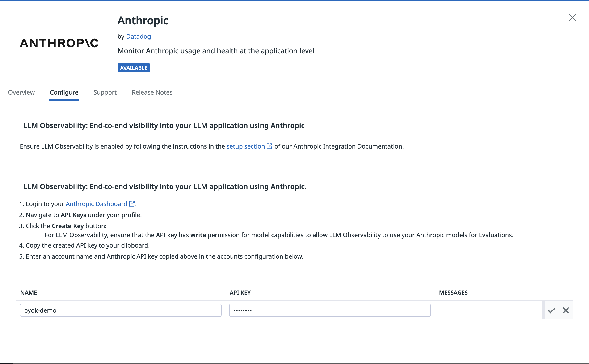Click the NAME column header
This screenshot has height=364, width=589.
(29, 293)
